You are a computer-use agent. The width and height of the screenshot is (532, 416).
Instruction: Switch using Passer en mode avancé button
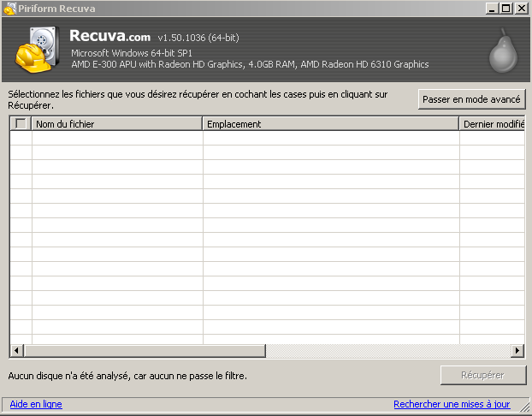point(471,99)
